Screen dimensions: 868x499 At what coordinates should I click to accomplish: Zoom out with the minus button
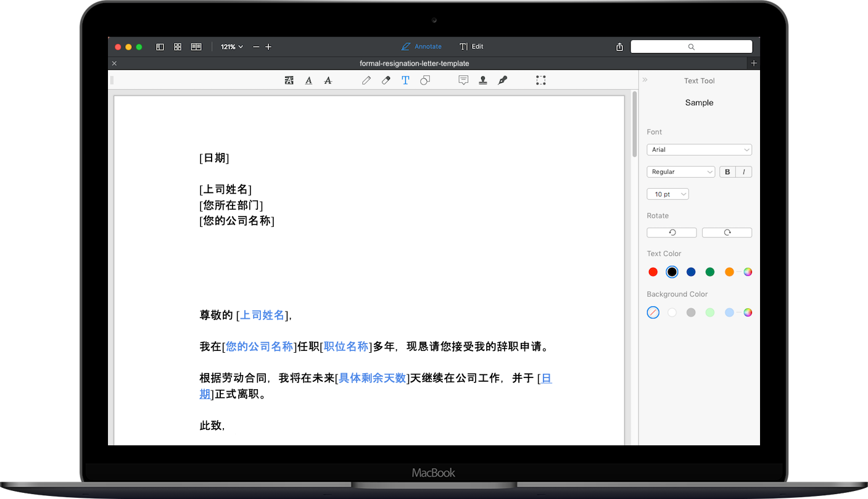[256, 47]
